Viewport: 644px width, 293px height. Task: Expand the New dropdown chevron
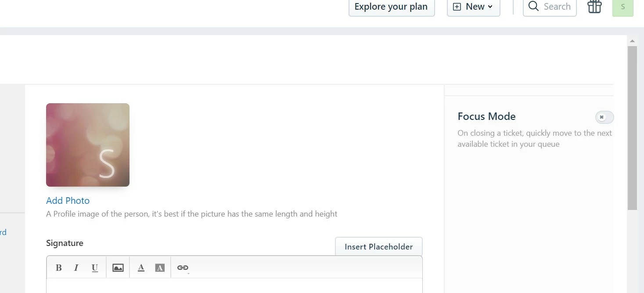491,7
